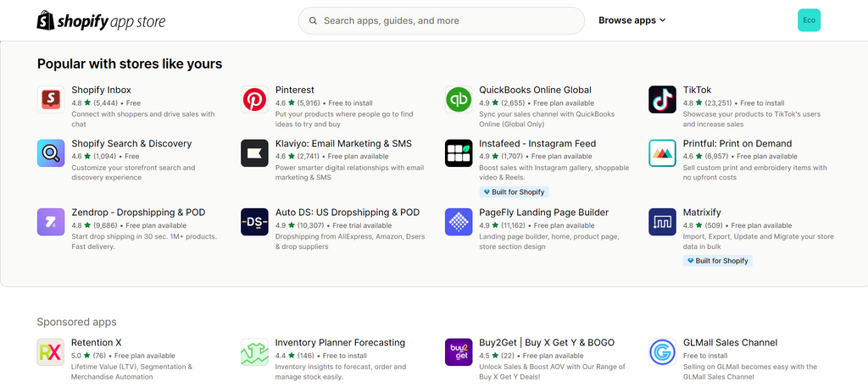868x387 pixels.
Task: Click the Sponsored apps heading
Action: click(77, 322)
